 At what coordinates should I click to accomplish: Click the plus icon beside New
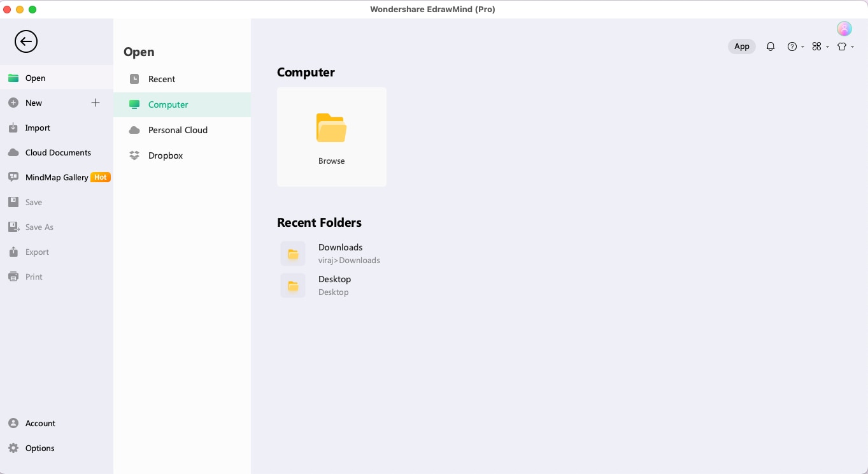pyautogui.click(x=96, y=103)
